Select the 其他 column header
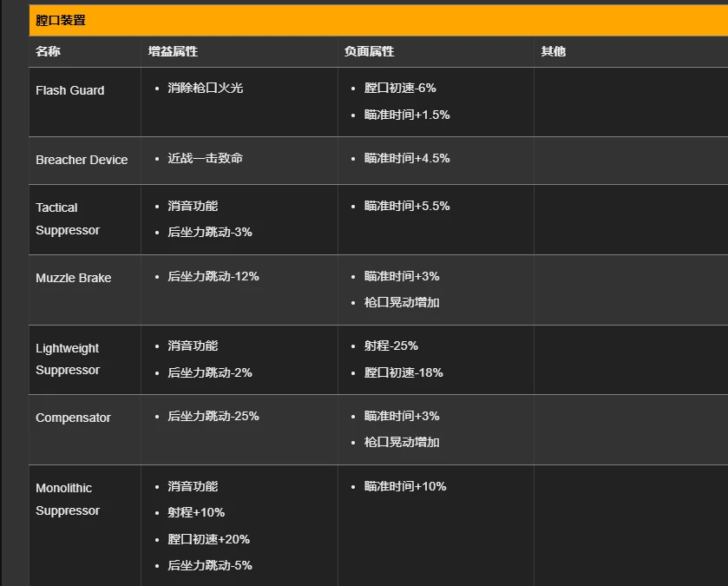728x586 pixels. coord(554,51)
